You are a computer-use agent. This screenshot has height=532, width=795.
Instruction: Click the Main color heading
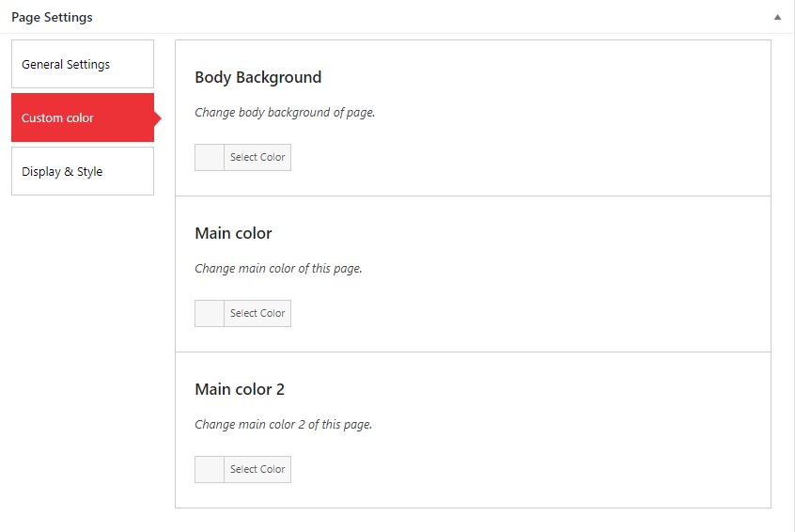click(233, 233)
